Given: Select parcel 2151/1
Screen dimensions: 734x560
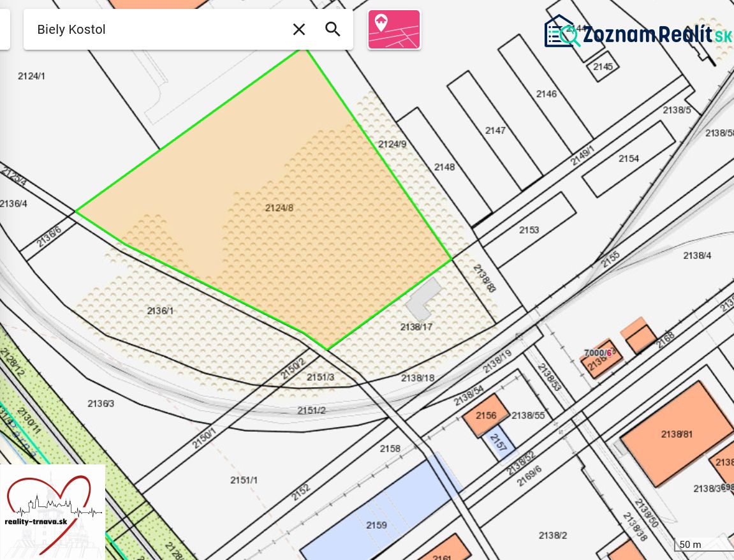Looking at the screenshot, I should click(244, 480).
